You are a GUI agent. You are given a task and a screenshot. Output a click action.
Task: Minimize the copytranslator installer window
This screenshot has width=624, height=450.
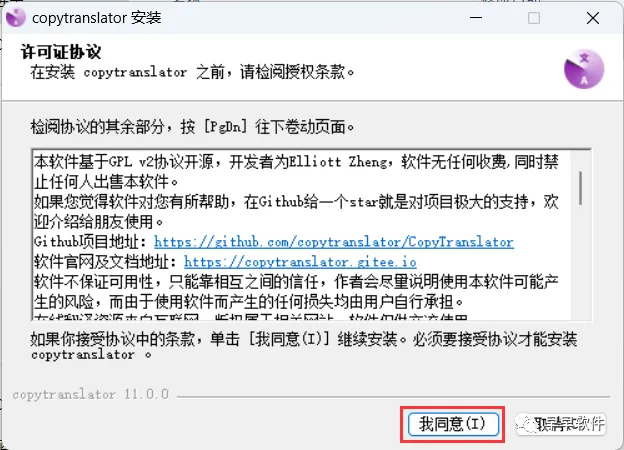coord(476,18)
